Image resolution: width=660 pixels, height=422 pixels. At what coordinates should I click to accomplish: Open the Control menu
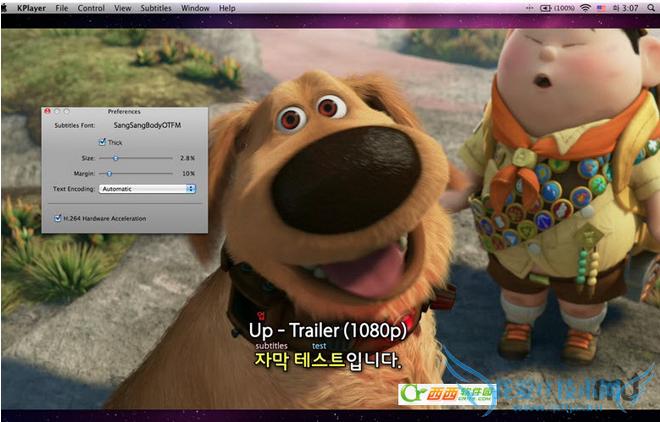[x=91, y=8]
